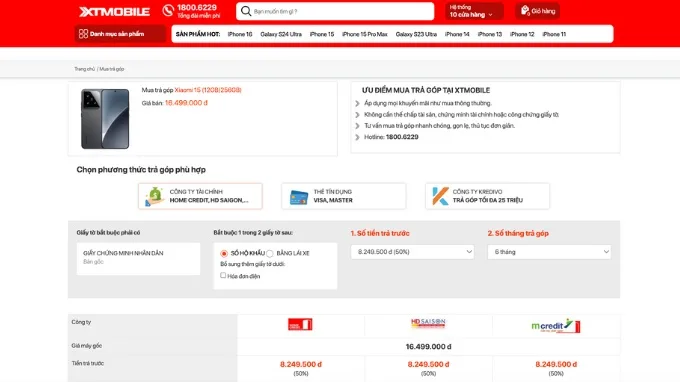Select the Bằng lái xe radio button
The width and height of the screenshot is (680, 382).
pos(270,254)
